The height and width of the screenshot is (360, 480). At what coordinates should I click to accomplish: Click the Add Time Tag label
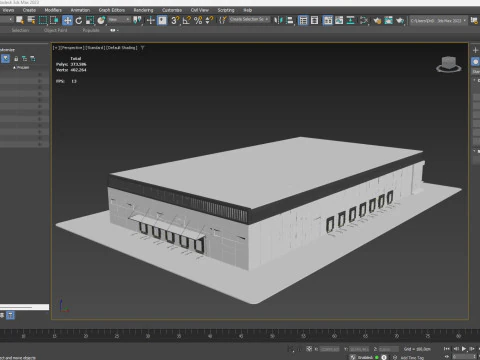412,357
